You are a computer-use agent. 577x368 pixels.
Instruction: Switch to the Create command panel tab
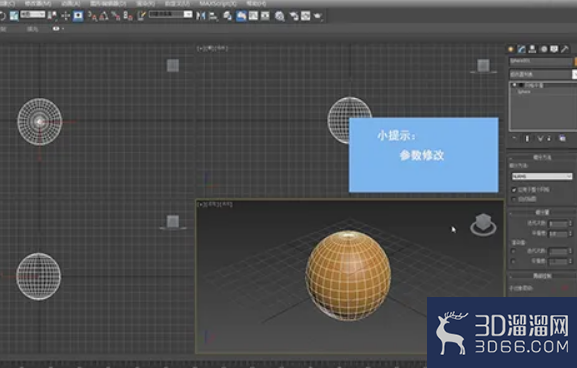tap(510, 49)
